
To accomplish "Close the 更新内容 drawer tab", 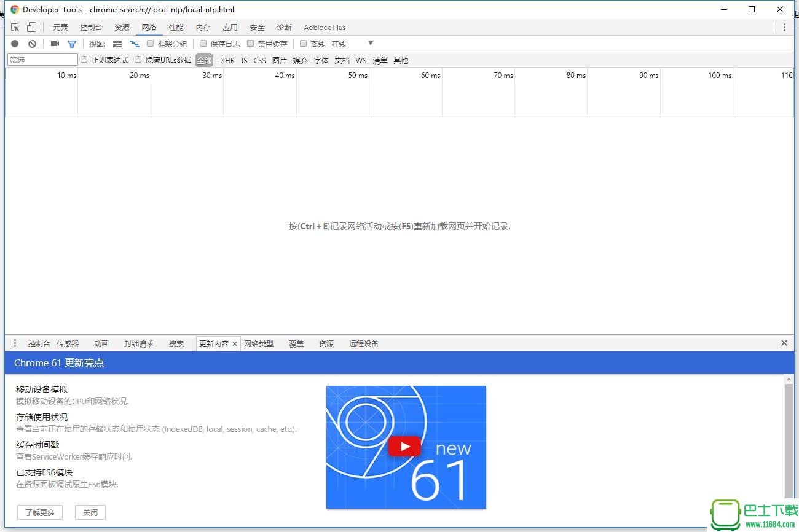I will (x=235, y=344).
